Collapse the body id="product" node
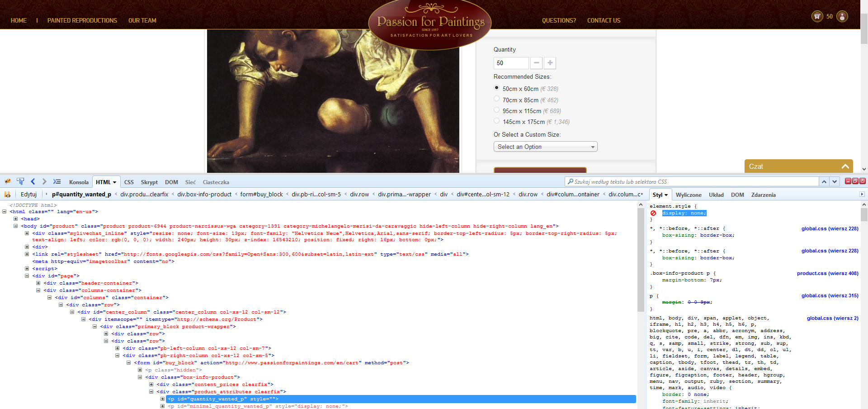This screenshot has width=868, height=409. 15,226
